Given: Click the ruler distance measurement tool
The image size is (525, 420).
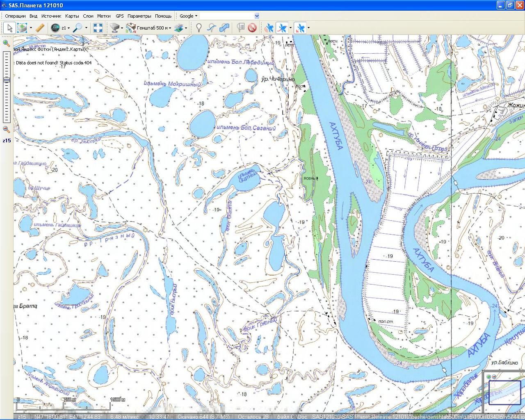Looking at the screenshot, I should point(40,28).
